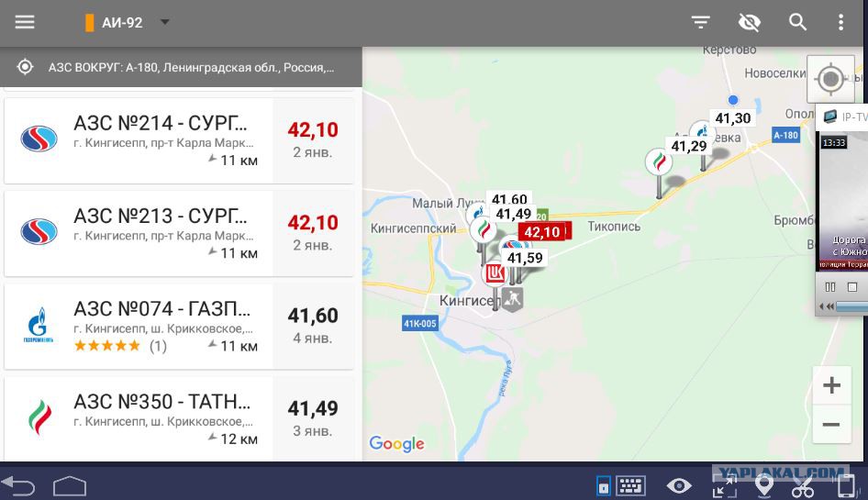Open the АИ-92 fuel type dropdown

pyautogui.click(x=127, y=23)
